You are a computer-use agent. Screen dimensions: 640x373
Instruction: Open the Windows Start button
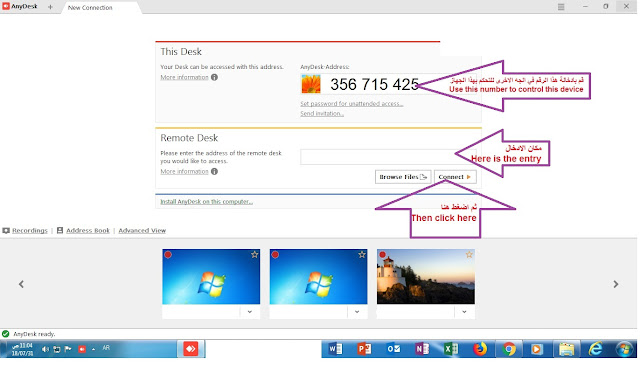click(x=624, y=349)
